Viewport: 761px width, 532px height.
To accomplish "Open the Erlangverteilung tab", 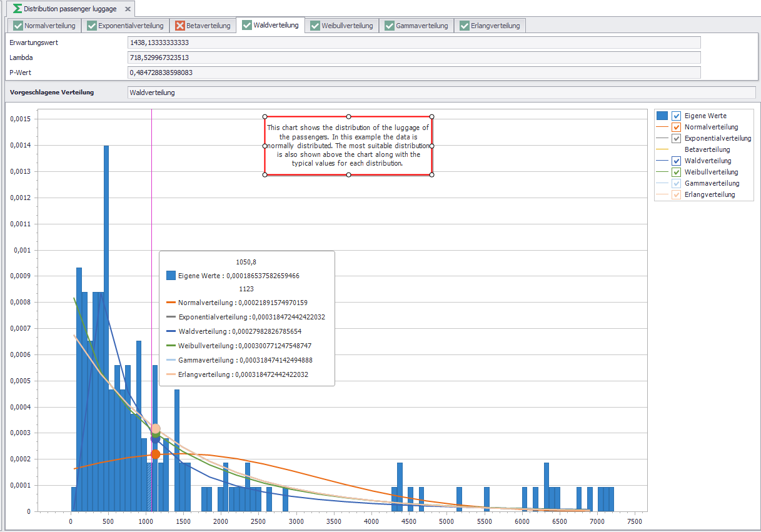I will (491, 26).
